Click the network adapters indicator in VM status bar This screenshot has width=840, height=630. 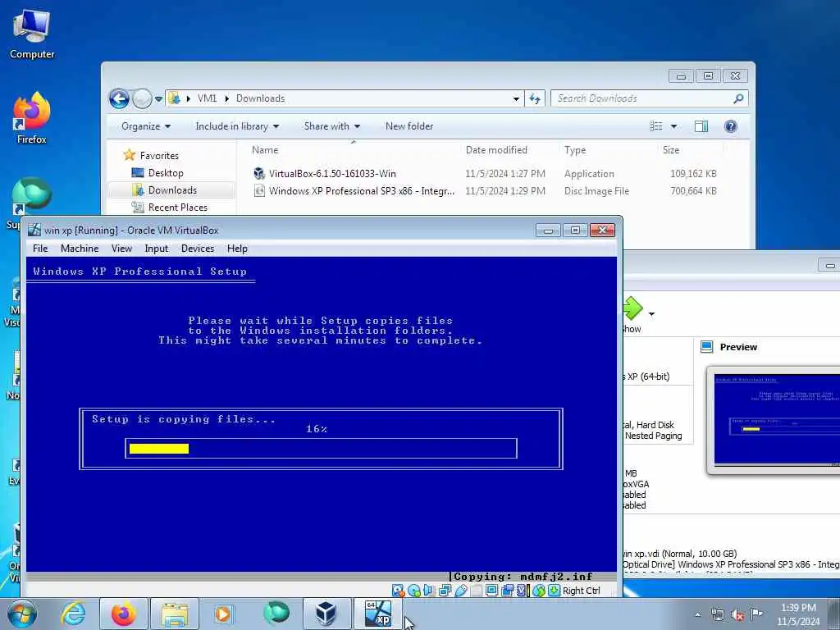(x=445, y=591)
